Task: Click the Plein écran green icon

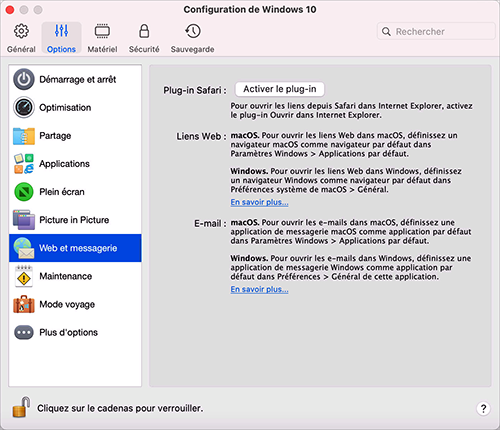Action: click(x=24, y=192)
